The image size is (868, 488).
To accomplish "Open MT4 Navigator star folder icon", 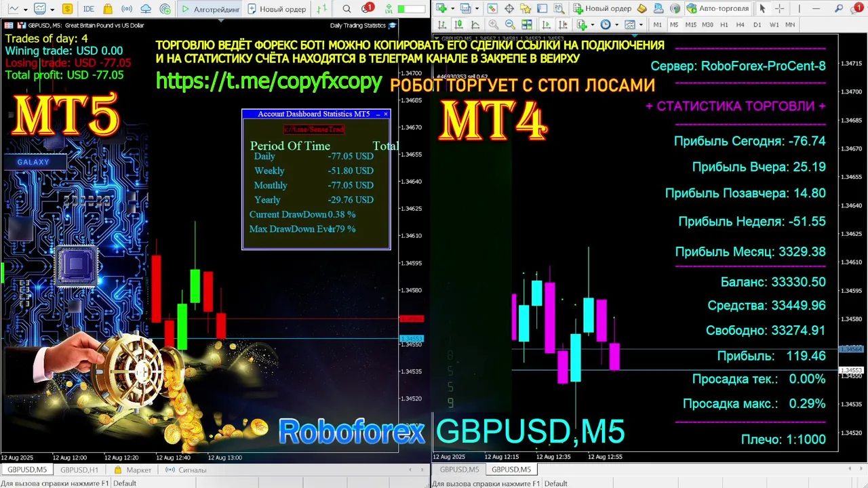I will tap(526, 8).
